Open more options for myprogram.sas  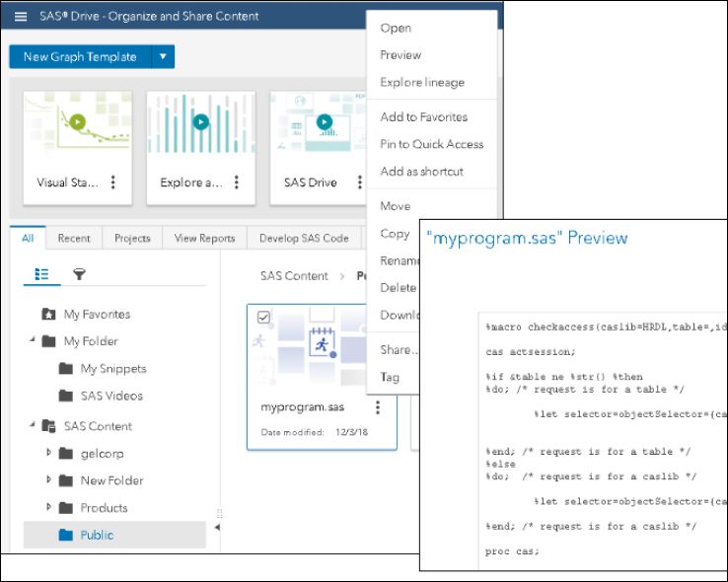378,407
